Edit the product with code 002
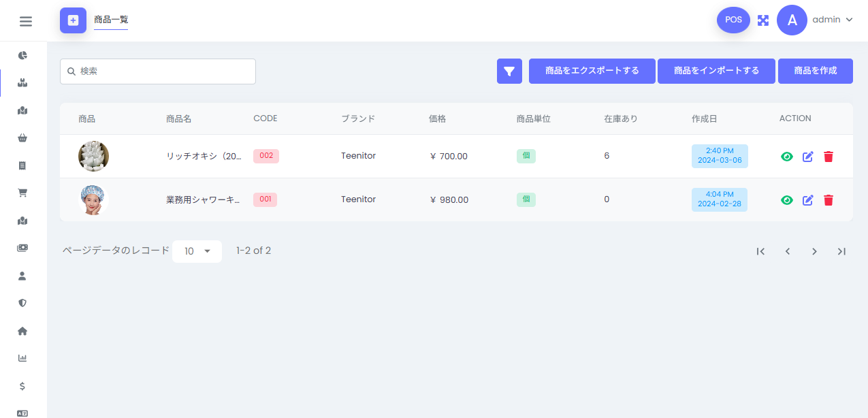 click(x=808, y=157)
